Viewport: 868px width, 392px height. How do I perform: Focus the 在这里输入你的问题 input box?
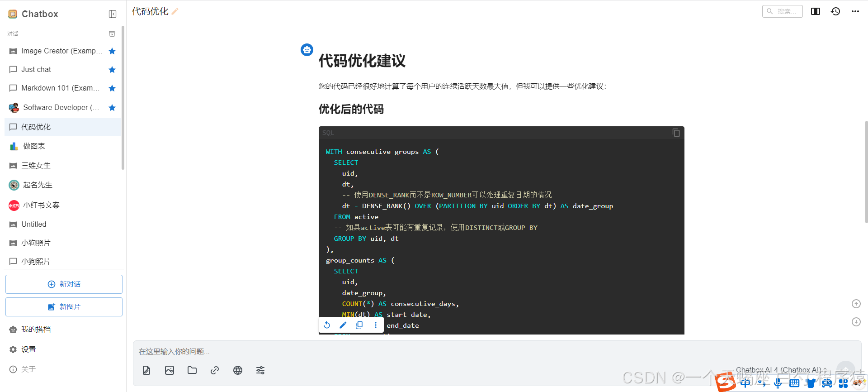pyautogui.click(x=497, y=352)
